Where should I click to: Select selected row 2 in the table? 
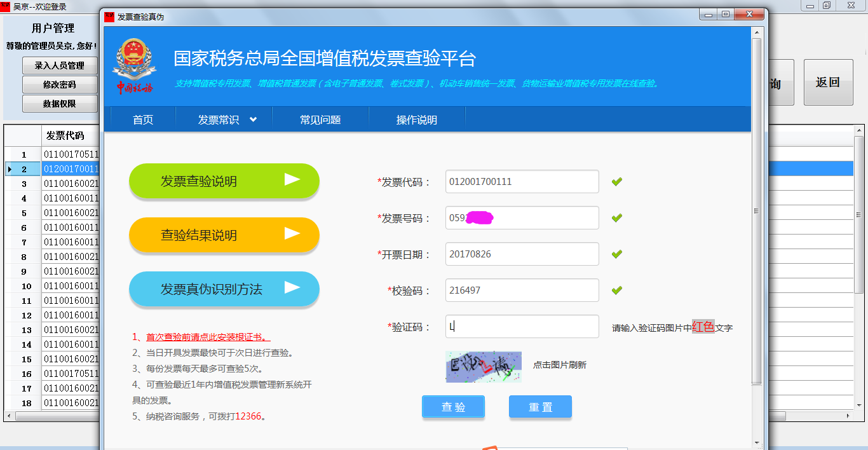24,169
